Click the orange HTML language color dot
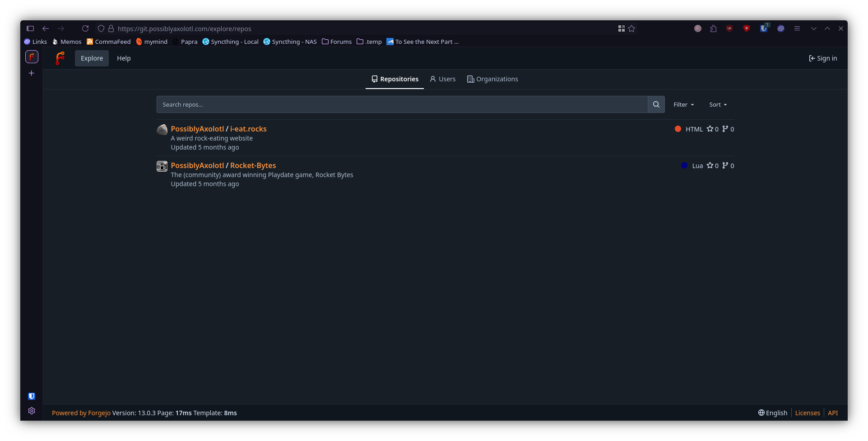Image resolution: width=868 pixels, height=441 pixels. click(678, 129)
